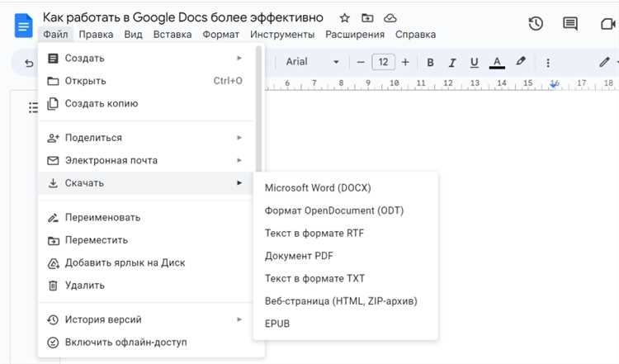This screenshot has height=364, width=619.
Task: Expand the Поделиться submenu
Action: click(x=145, y=138)
